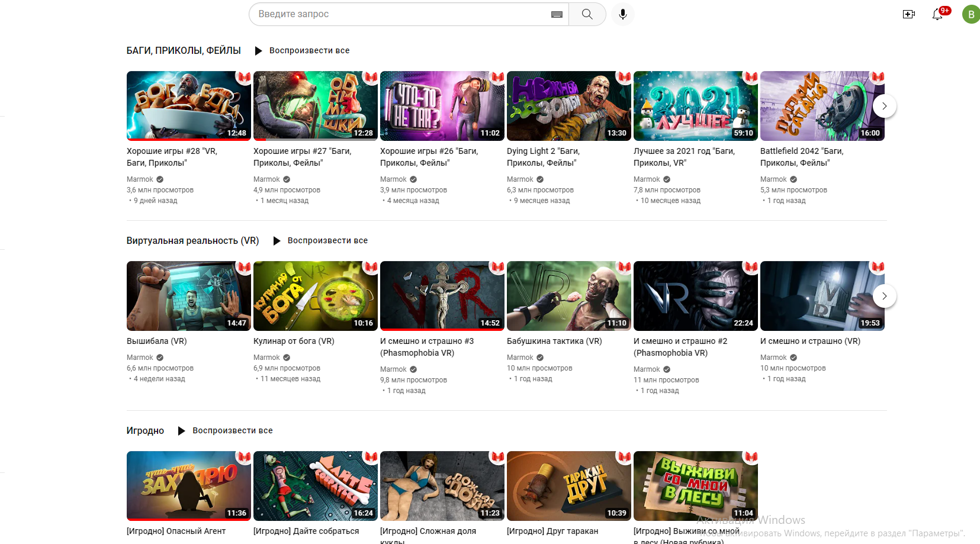Click title Dying Light 2 "Баги, Приколы, Фейлы"
Screen dimensions: 980x544
tap(543, 157)
